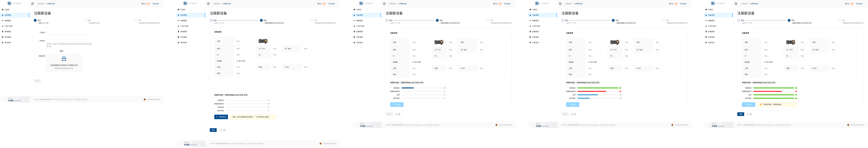This screenshot has height=148, width=868.
Task: Open 系统信息 in the test-failed warning screen sidebar
Action: tap(718, 42)
